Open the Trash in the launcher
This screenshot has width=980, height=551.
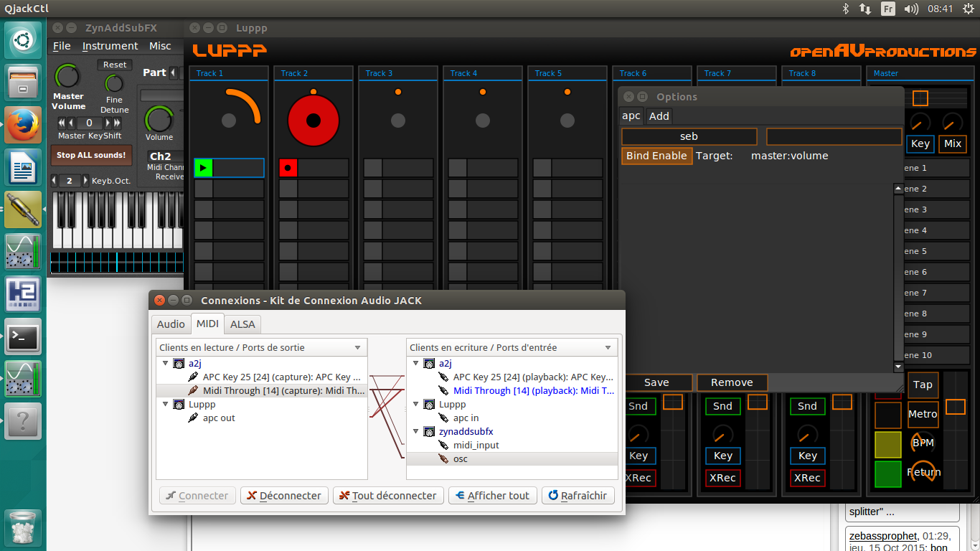(23, 527)
